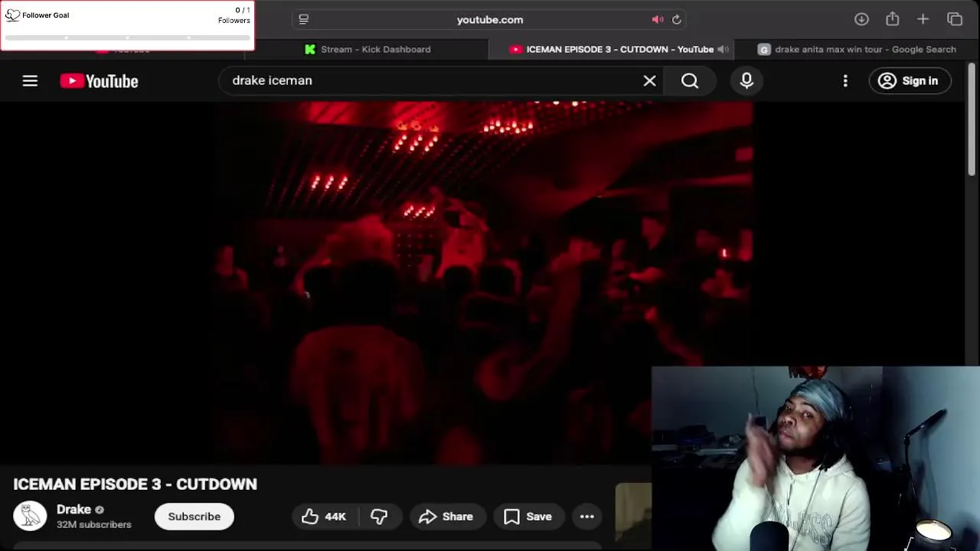The image size is (980, 551).
Task: Click the Follower Goal progress bar
Action: pos(128,37)
